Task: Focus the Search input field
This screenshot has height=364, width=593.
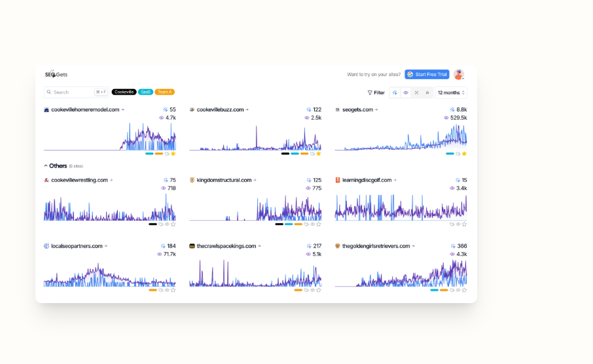Action: 77,92
